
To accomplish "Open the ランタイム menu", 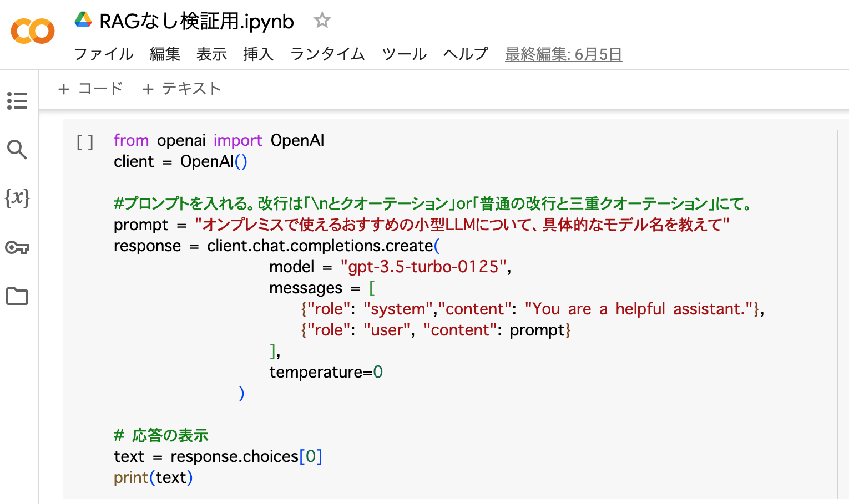I will click(327, 54).
